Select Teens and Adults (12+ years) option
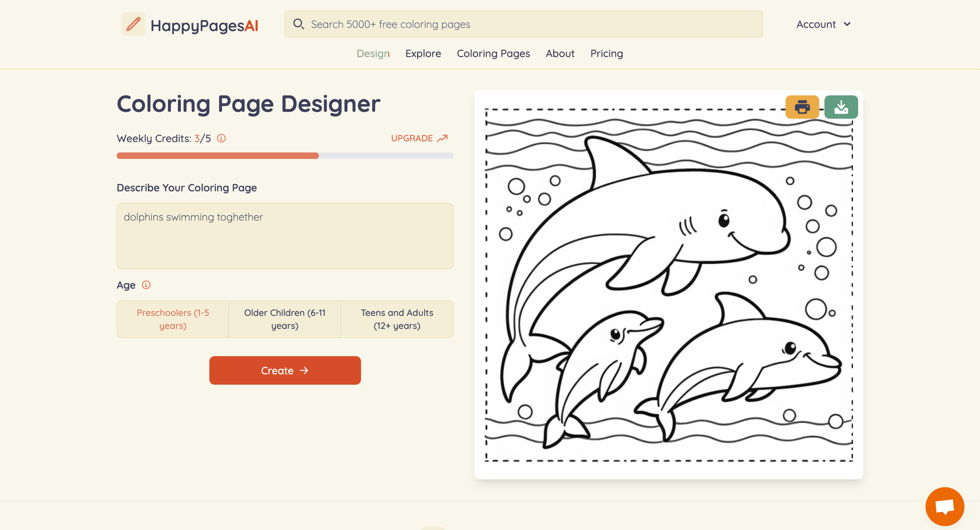The width and height of the screenshot is (980, 530). click(x=397, y=319)
